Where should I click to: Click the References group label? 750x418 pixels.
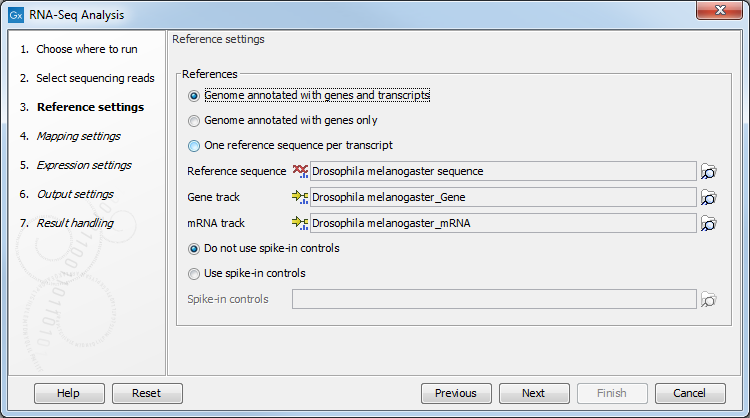tap(210, 74)
